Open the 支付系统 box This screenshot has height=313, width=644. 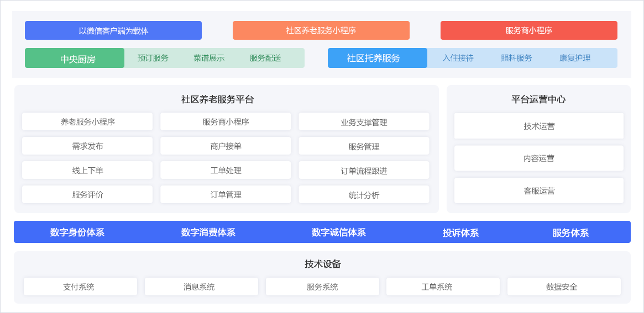[x=80, y=287]
